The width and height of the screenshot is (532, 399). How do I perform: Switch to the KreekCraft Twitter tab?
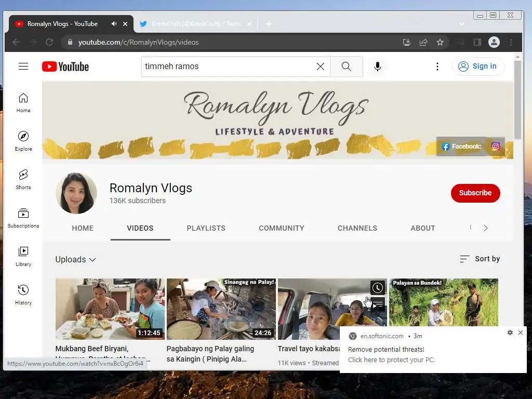pyautogui.click(x=195, y=24)
